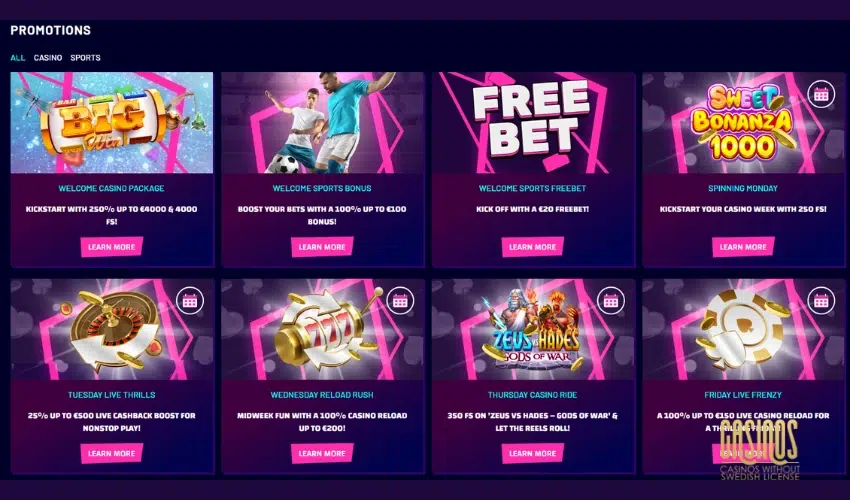Open Learn More for Spinning Monday
The height and width of the screenshot is (500, 850).
pos(743,247)
